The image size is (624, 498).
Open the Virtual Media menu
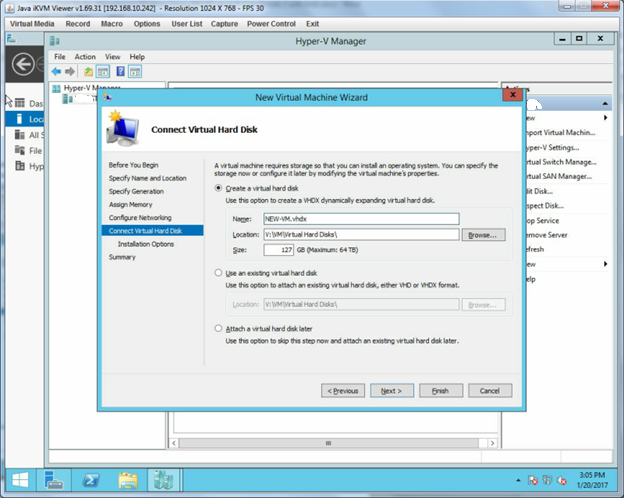pyautogui.click(x=32, y=24)
